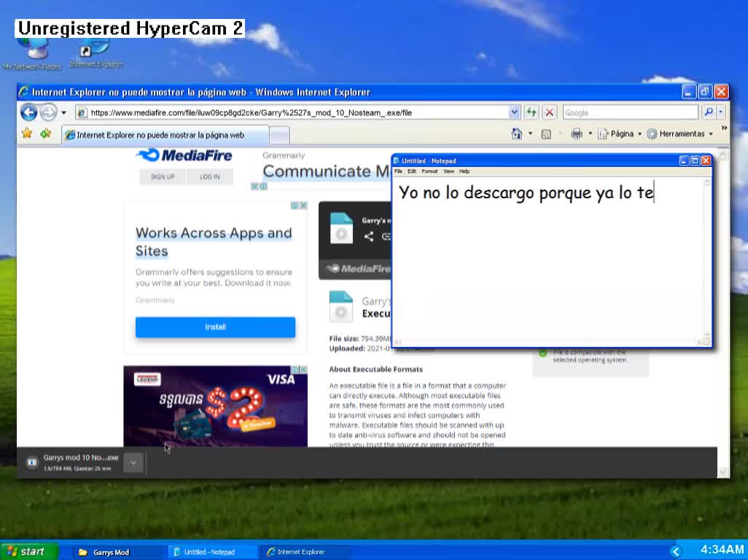This screenshot has height=560, width=748.
Task: Go to home page via house icon
Action: pos(517,133)
